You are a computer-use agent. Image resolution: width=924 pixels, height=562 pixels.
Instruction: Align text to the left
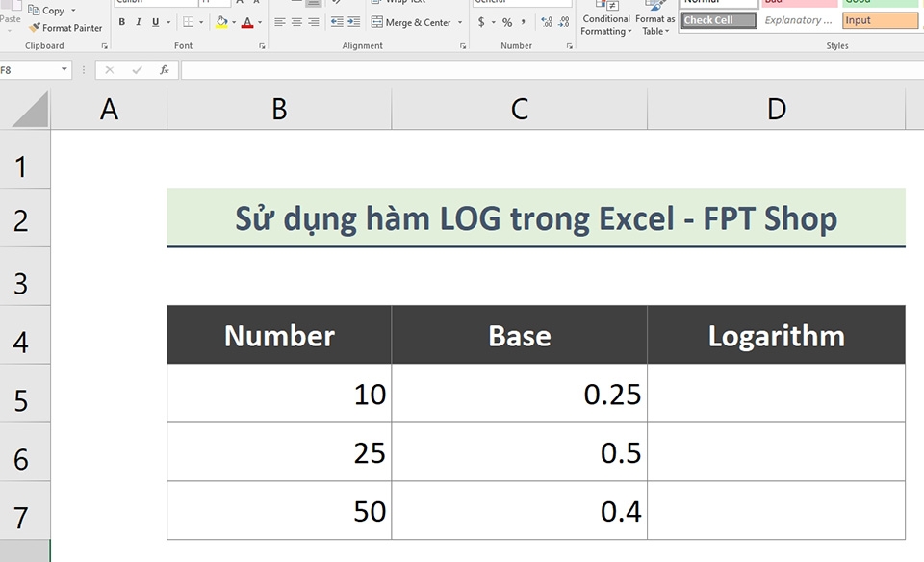coord(280,22)
